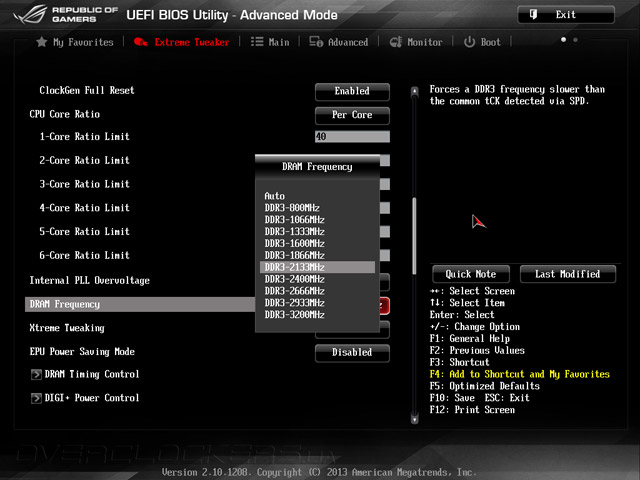
Task: Click the F1: General Help hint
Action: coord(470,338)
